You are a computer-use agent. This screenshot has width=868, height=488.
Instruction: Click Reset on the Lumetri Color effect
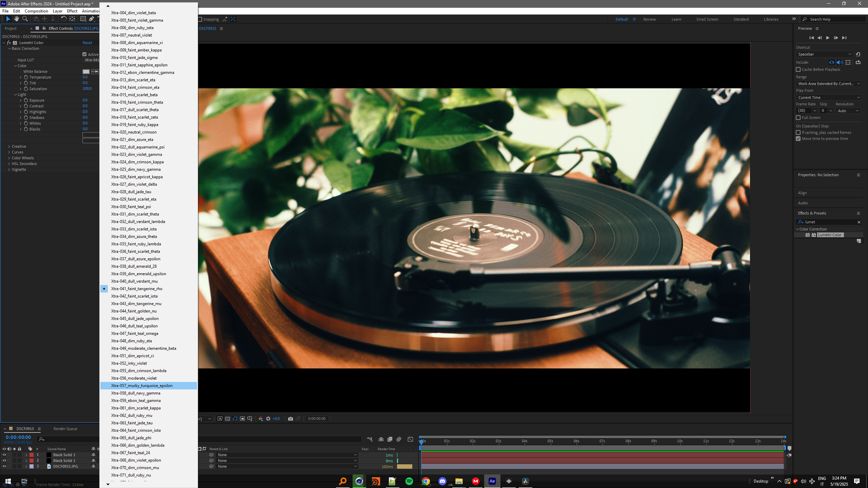pos(87,42)
